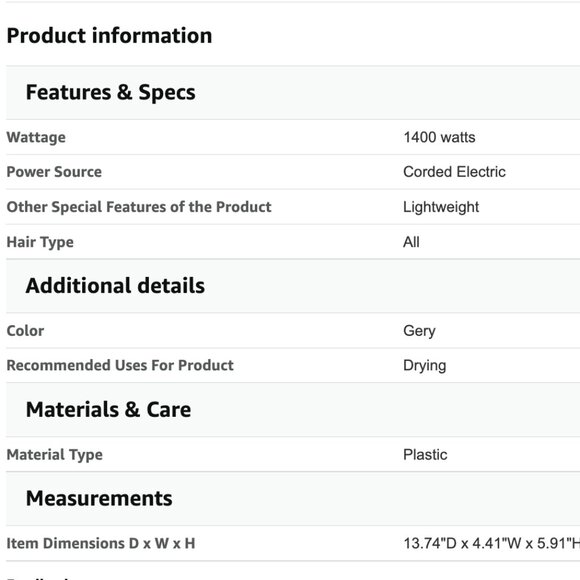
Task: Click the Drying value text
Action: tap(425, 365)
